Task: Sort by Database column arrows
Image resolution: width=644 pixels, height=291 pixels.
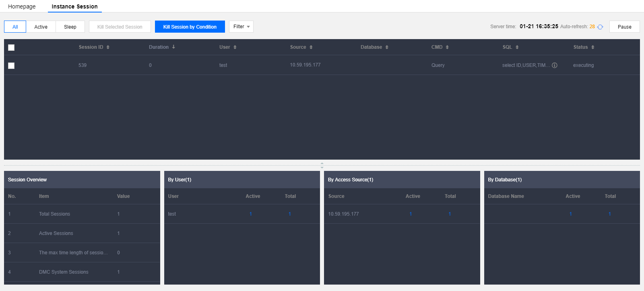Action: click(387, 48)
